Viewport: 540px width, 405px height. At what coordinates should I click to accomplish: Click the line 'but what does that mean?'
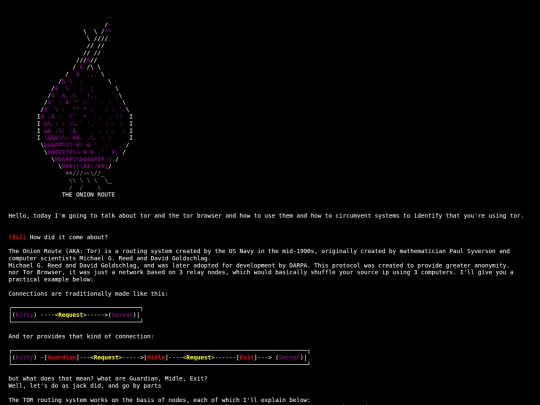[x=108, y=378]
